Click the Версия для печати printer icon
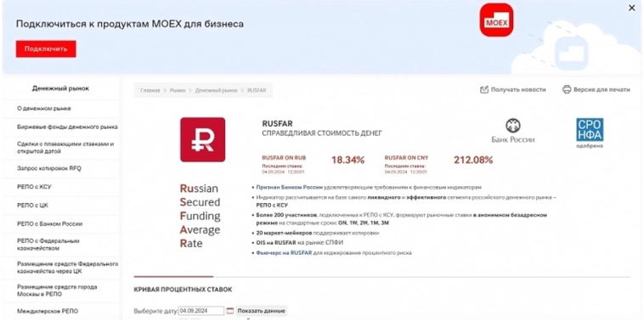This screenshot has width=644, height=322. point(567,89)
